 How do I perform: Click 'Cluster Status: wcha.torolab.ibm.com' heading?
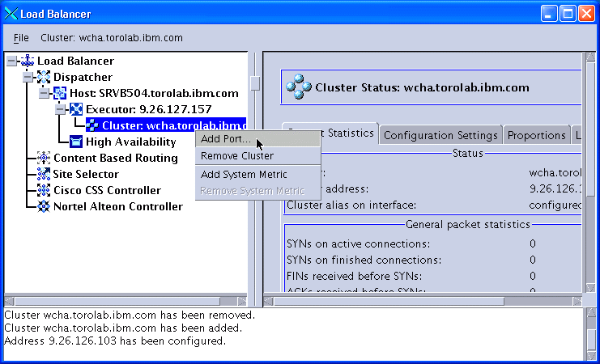[x=422, y=87]
